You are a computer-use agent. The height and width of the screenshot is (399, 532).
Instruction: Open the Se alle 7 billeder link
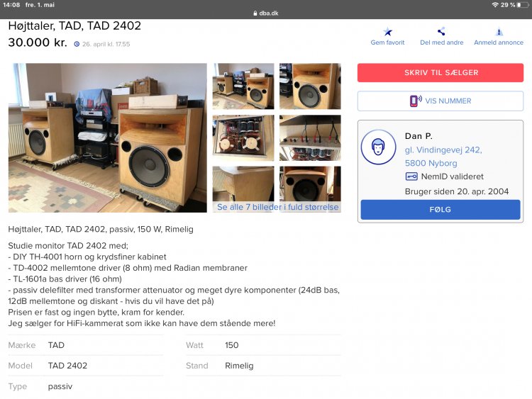277,207
